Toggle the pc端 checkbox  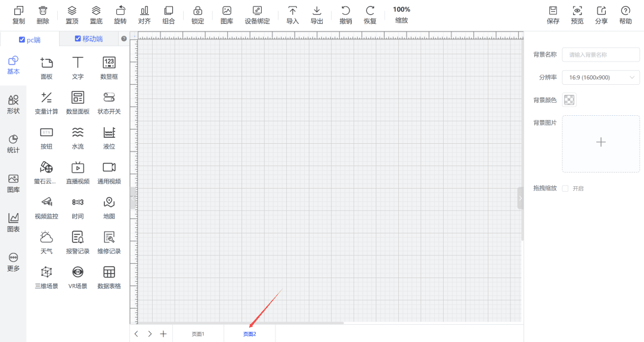22,39
